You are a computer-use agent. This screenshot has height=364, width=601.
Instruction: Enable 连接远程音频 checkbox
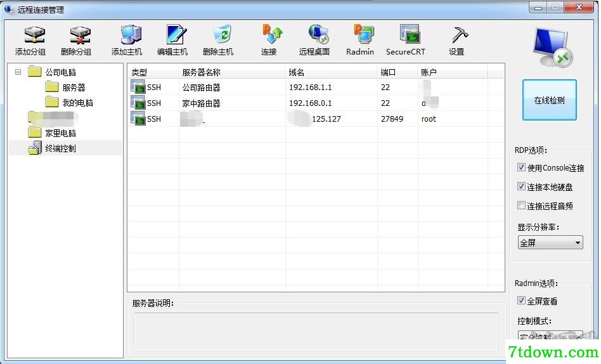521,205
